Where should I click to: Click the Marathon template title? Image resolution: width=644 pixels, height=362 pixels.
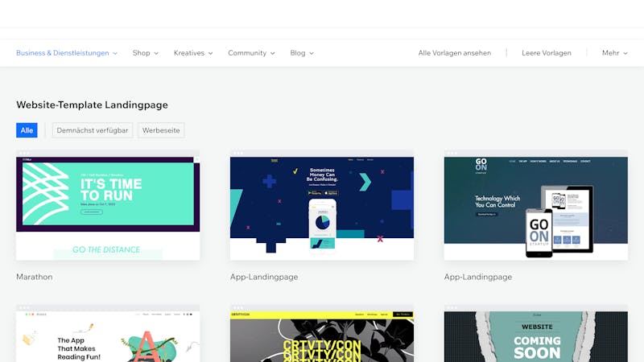point(35,277)
